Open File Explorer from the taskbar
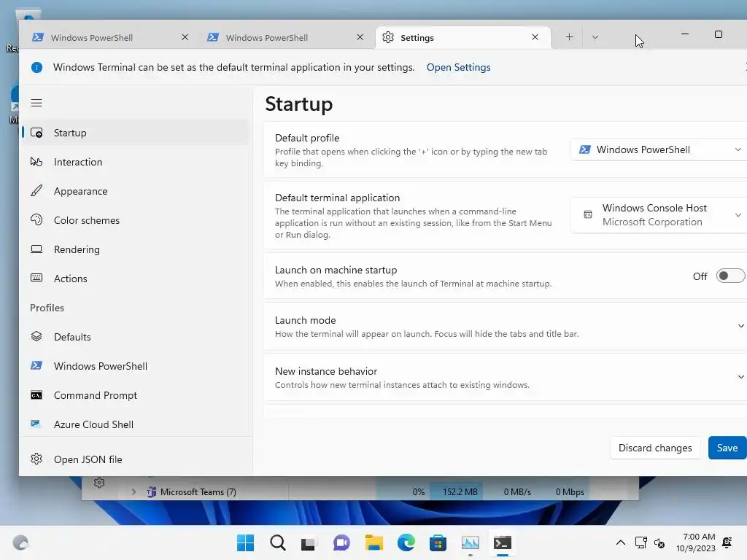This screenshot has width=747, height=560. pos(374,542)
